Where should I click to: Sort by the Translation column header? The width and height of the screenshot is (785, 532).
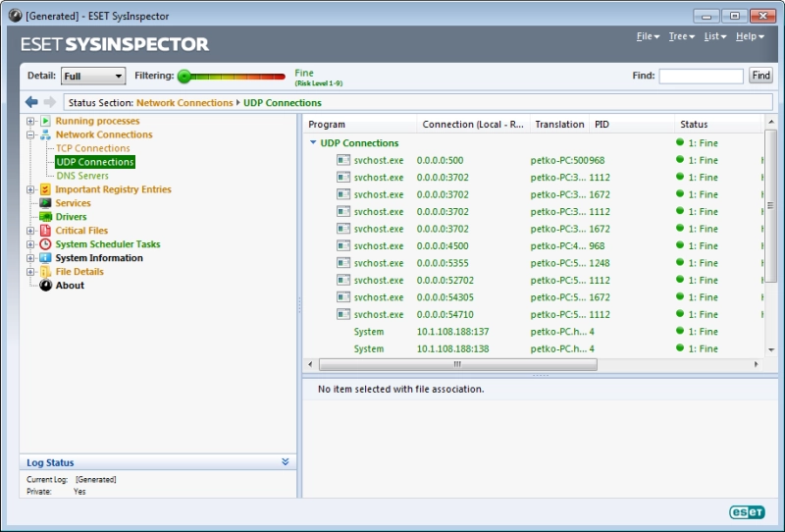[x=559, y=125]
